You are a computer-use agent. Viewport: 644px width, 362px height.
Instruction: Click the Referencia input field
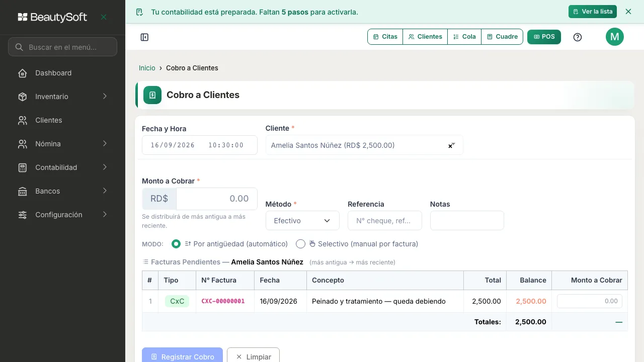click(x=385, y=221)
